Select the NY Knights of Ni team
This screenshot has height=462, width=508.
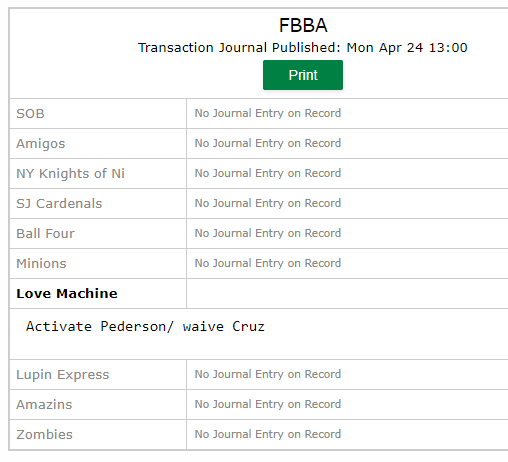point(70,174)
